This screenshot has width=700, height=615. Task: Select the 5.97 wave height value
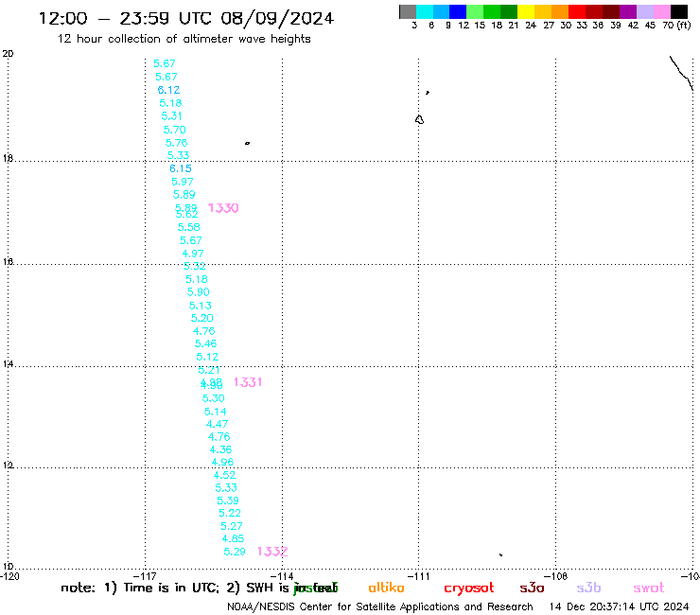click(x=183, y=182)
